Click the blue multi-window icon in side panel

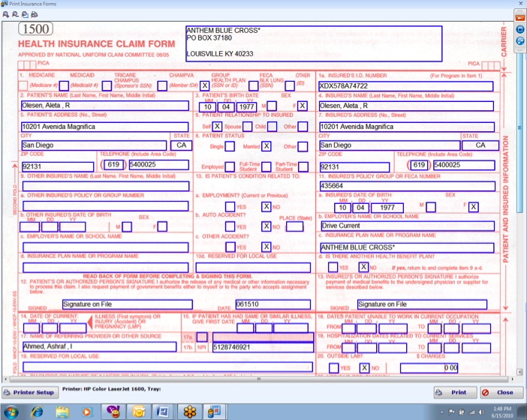pyautogui.click(x=520, y=41)
